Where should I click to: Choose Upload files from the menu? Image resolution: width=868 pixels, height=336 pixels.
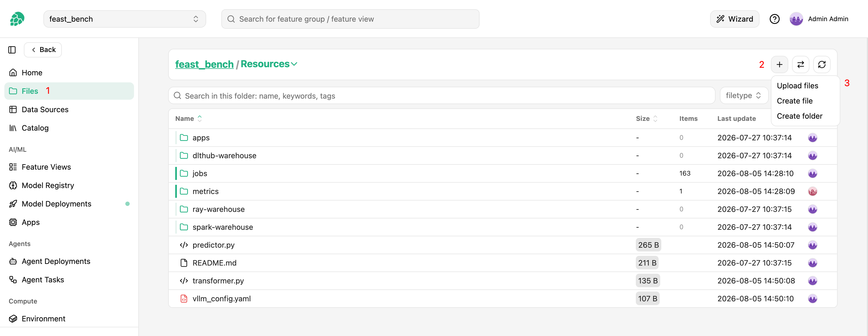(x=797, y=86)
